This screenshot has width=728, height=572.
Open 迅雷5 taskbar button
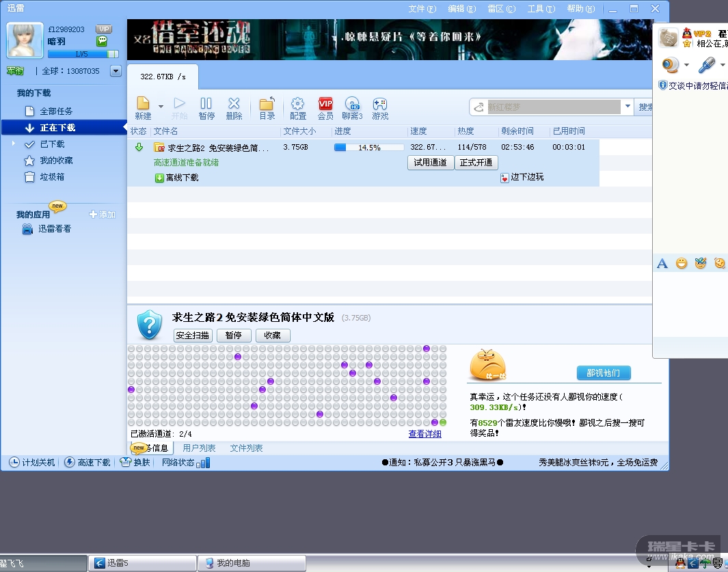pos(142,563)
